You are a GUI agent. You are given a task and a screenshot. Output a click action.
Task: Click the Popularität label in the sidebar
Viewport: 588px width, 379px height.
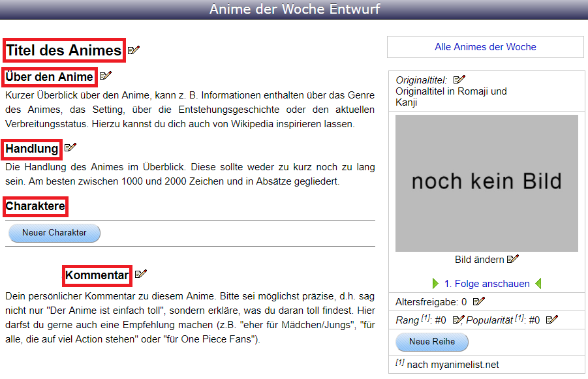tap(489, 320)
